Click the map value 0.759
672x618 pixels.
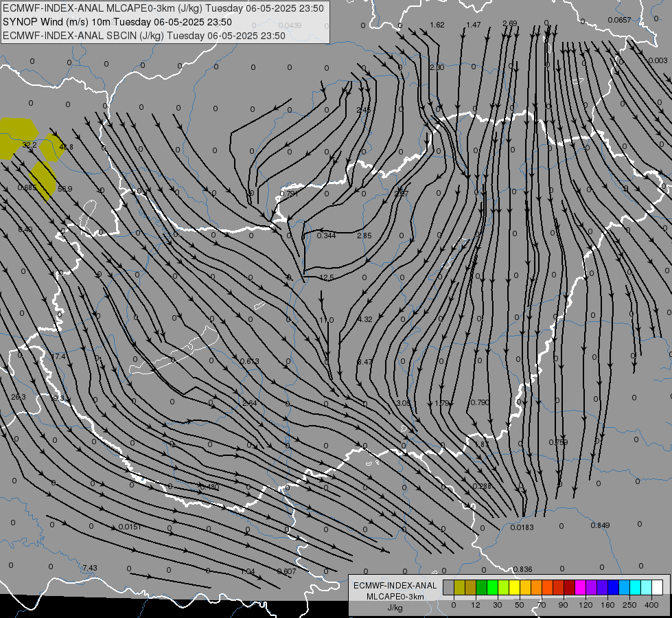559,442
